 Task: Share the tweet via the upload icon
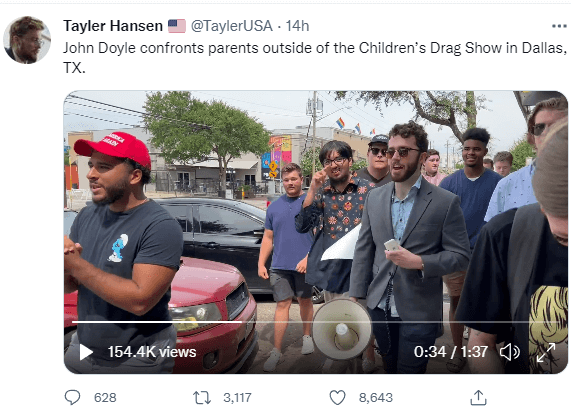(478, 397)
